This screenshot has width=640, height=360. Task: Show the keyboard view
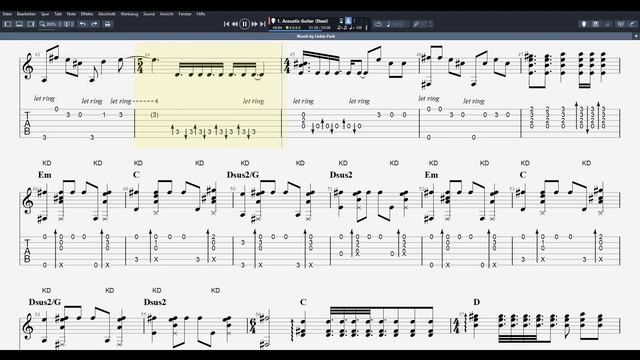click(596, 24)
